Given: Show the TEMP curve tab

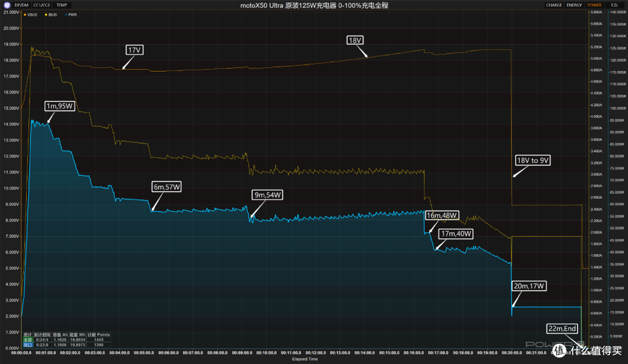Looking at the screenshot, I should pos(62,5).
